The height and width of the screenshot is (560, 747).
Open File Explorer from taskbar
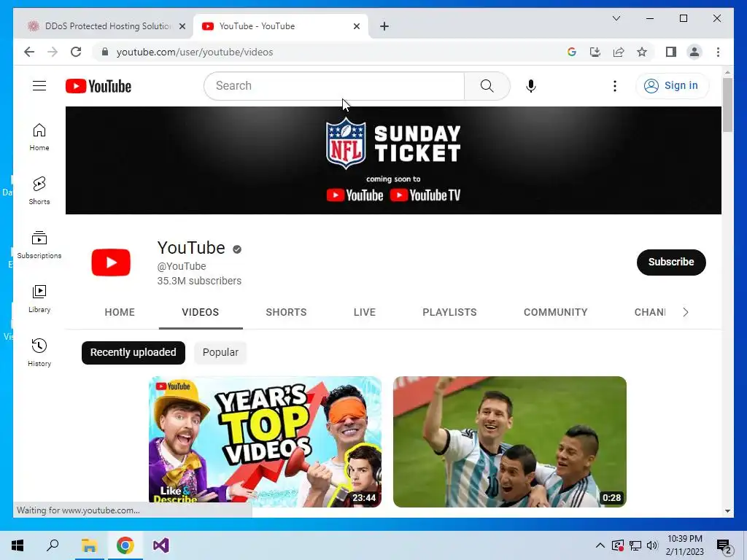(89, 545)
